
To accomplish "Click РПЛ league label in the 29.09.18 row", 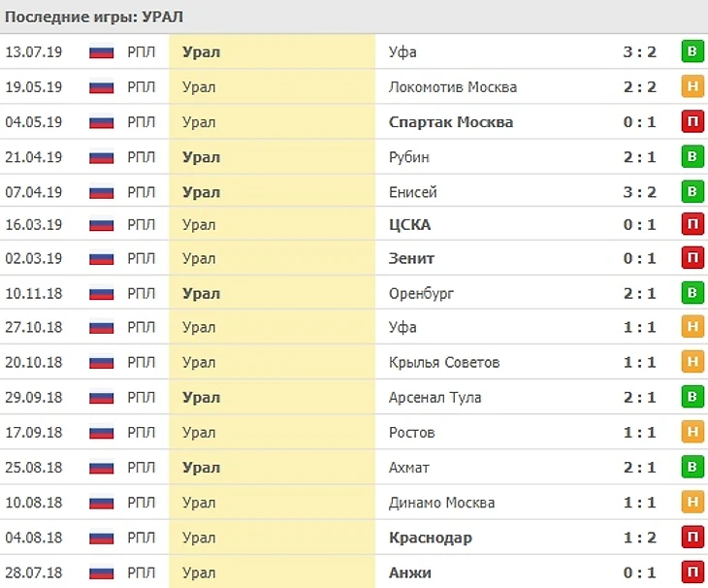I will pyautogui.click(x=142, y=398).
